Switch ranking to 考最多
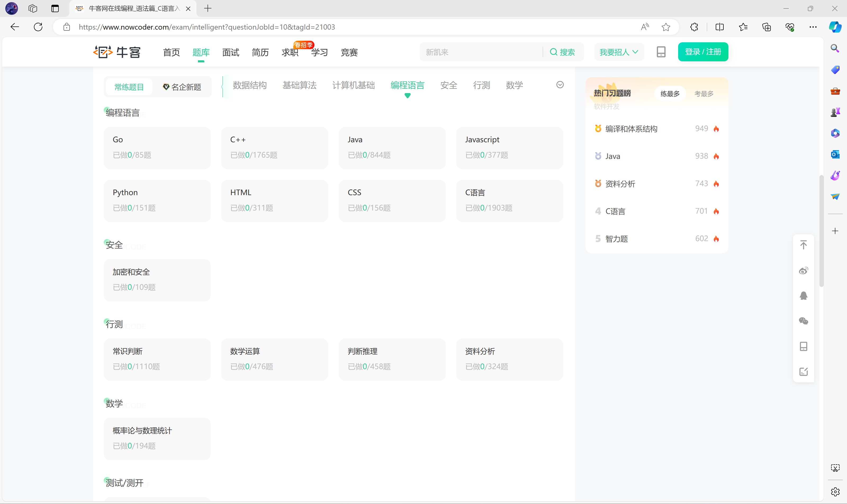Viewport: 847px width, 504px height. (x=704, y=93)
